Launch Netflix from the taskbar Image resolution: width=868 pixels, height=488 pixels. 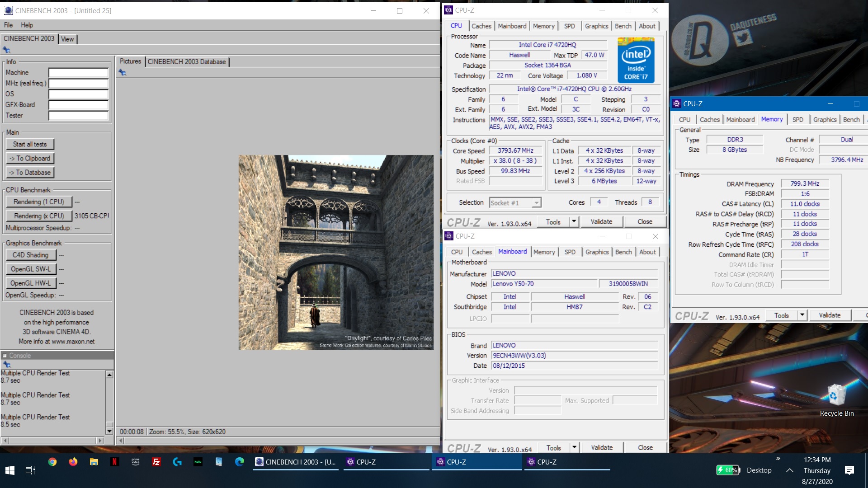[115, 462]
